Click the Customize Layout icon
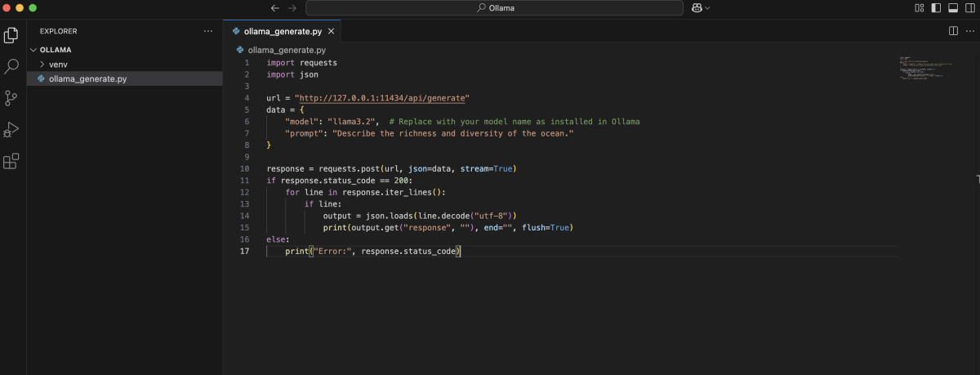The image size is (980, 375). point(920,7)
